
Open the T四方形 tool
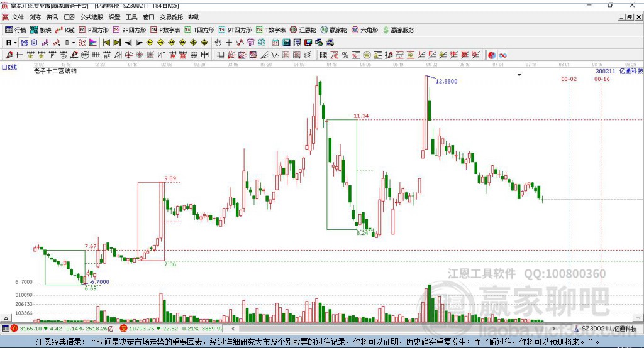click(x=199, y=30)
